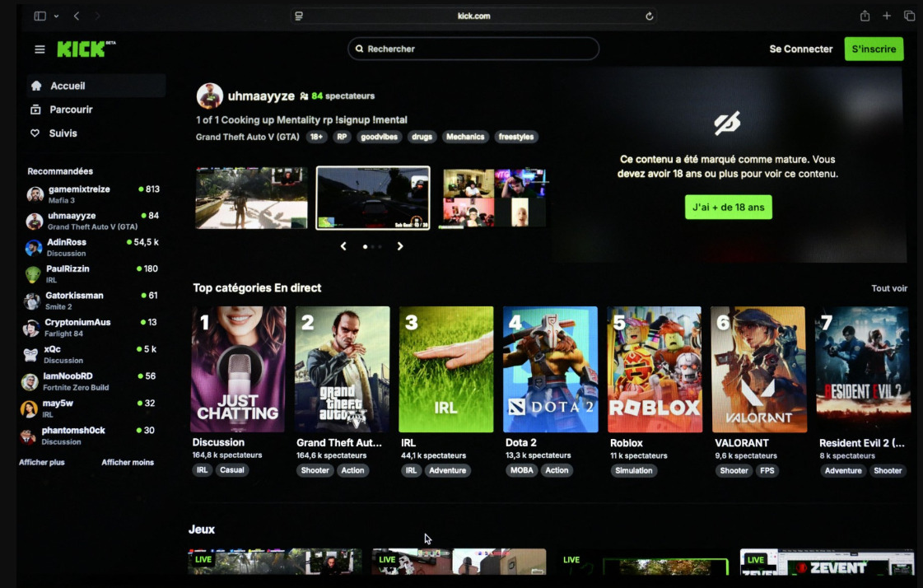Open IamNoobRD avatar in sidebar
This screenshot has width=923, height=588.
(x=30, y=381)
